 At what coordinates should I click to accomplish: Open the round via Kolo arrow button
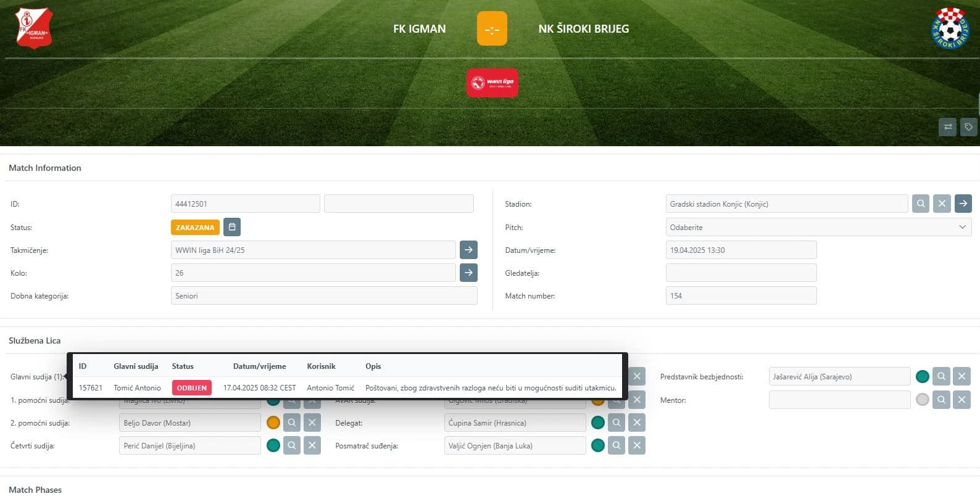coord(468,273)
